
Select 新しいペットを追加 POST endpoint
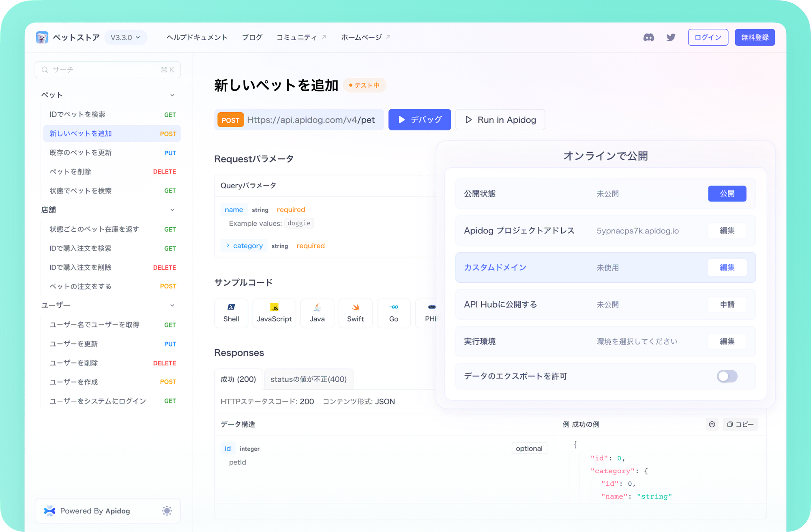(x=112, y=134)
